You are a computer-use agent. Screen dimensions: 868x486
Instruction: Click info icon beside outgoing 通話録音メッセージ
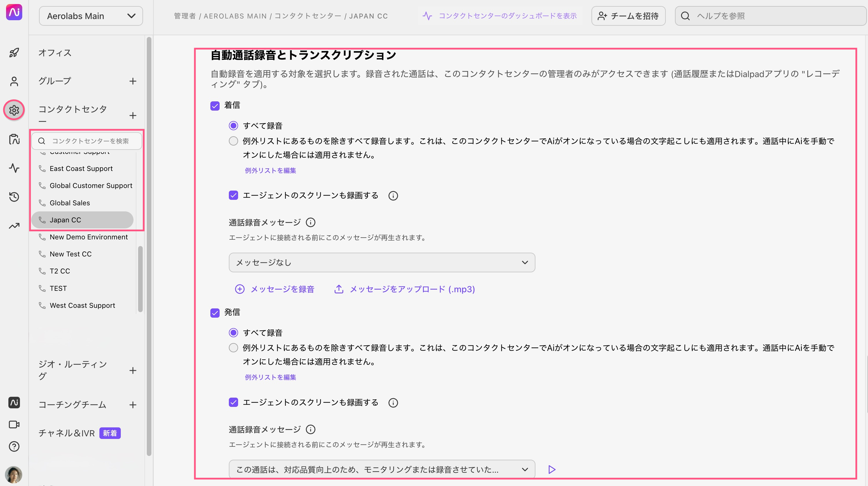coord(311,430)
